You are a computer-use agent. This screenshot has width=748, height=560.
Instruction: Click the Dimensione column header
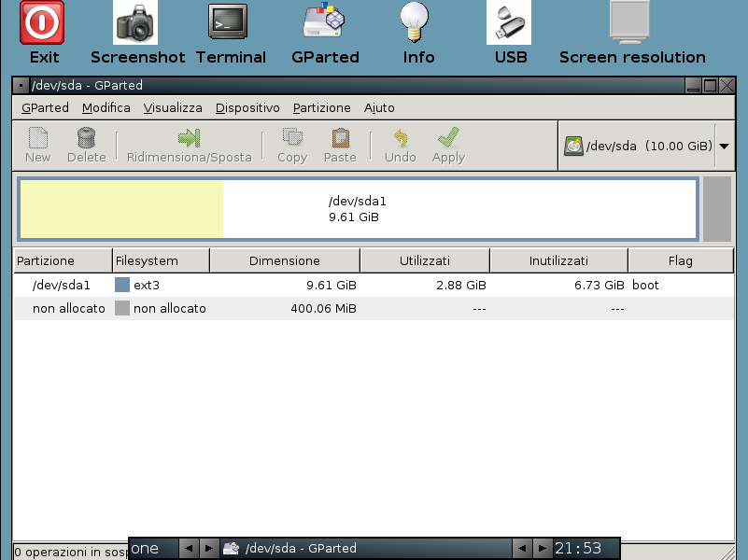click(x=285, y=260)
